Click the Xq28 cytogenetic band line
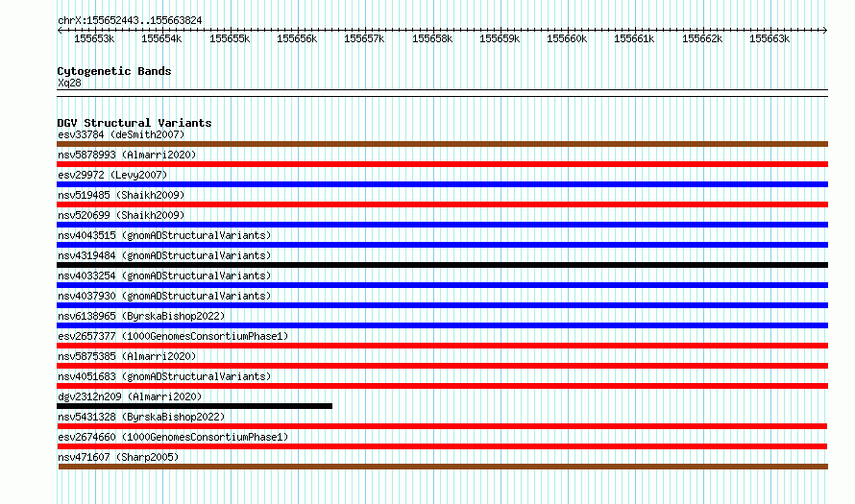855x504 pixels. tap(442, 93)
